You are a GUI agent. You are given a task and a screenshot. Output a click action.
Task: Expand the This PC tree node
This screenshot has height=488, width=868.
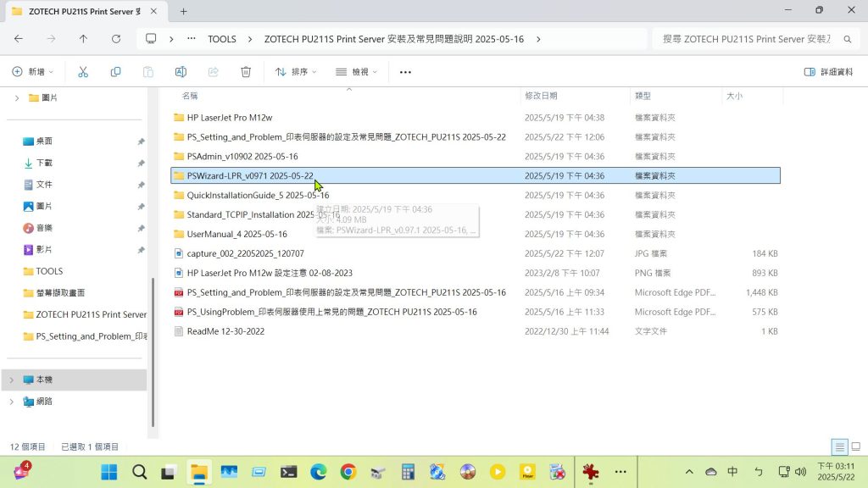pos(11,380)
